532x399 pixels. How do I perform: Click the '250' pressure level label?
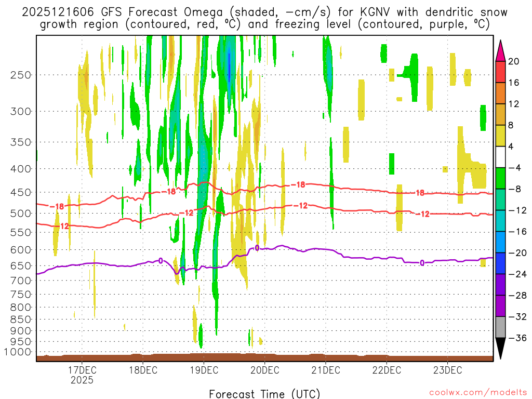point(21,75)
